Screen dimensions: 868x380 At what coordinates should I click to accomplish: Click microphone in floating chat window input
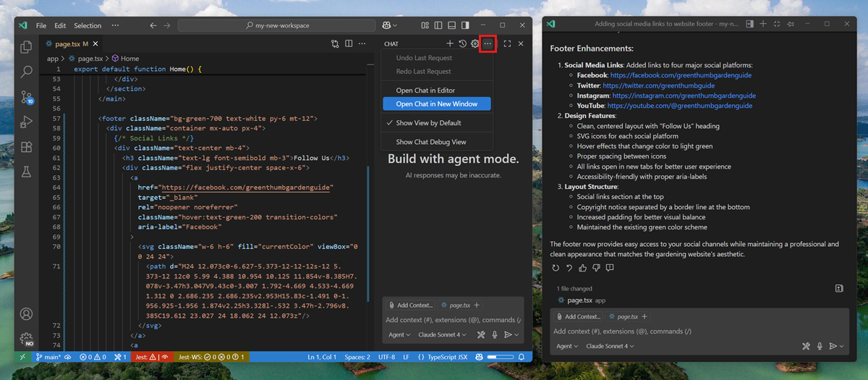pos(820,346)
